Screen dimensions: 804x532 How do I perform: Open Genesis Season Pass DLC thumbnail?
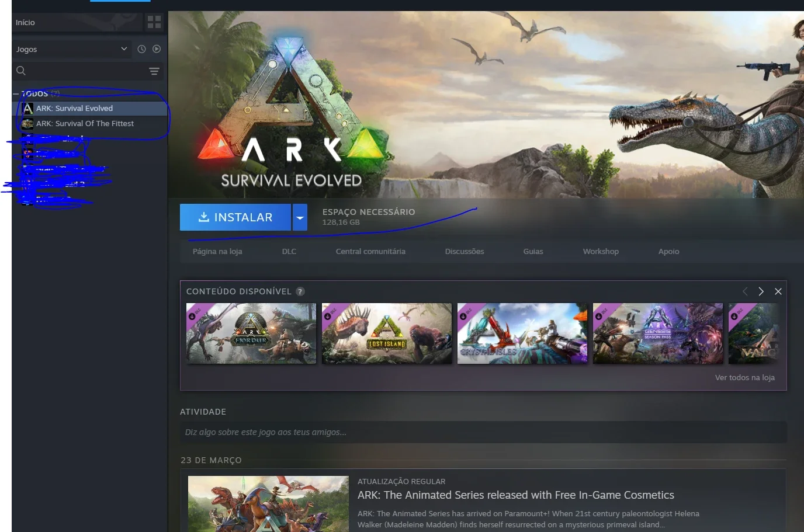pos(658,333)
